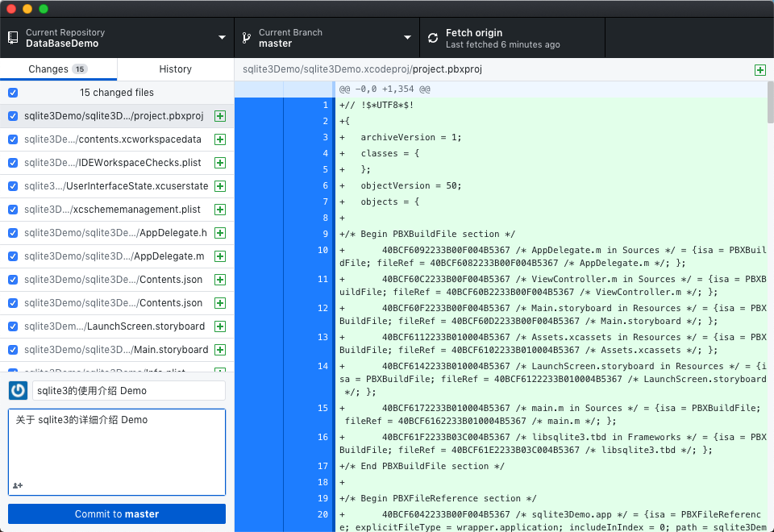
Task: Click the '15 changed files' label
Action: point(116,92)
